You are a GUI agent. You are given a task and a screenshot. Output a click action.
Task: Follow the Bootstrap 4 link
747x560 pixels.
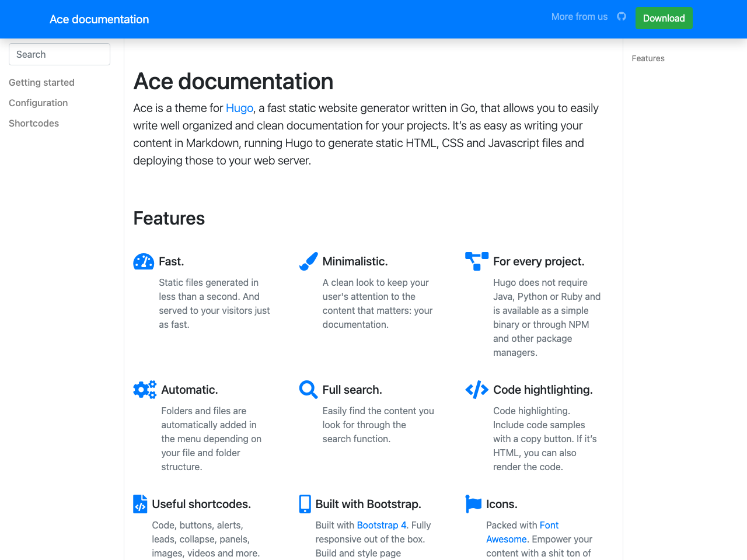381,525
